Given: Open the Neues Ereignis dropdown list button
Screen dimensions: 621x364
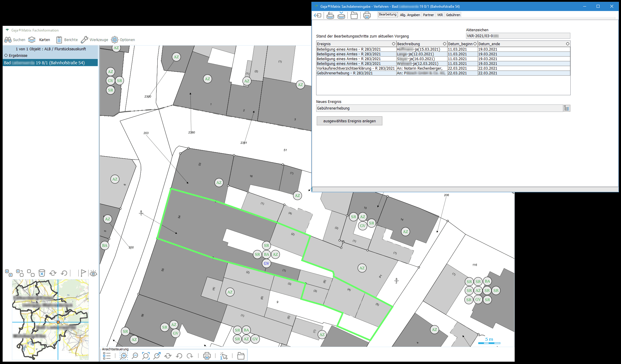Looking at the screenshot, I should click(x=566, y=108).
